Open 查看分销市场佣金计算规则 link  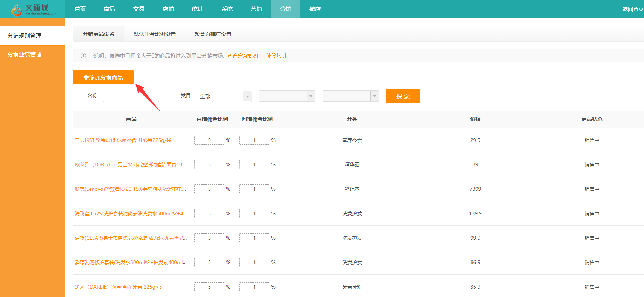(257, 56)
